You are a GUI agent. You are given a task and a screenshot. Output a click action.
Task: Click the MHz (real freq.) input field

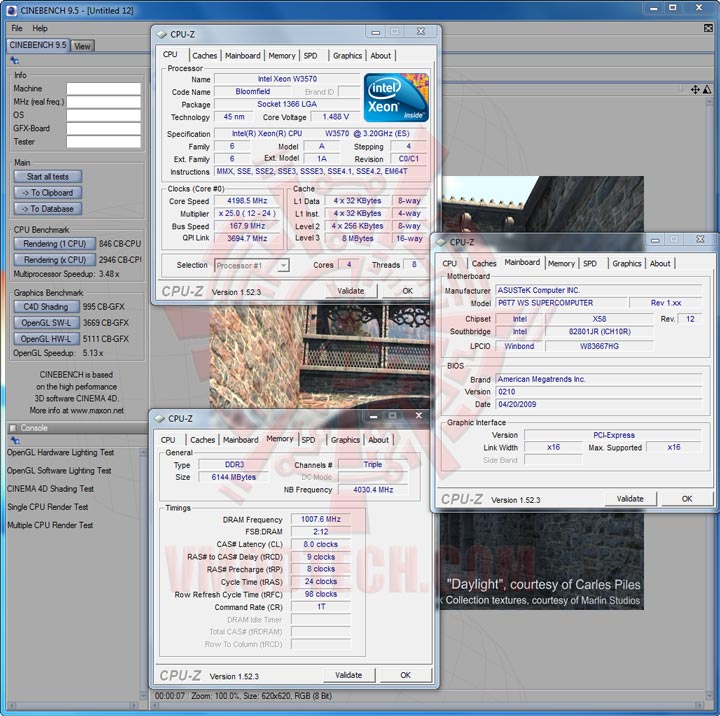pos(103,101)
